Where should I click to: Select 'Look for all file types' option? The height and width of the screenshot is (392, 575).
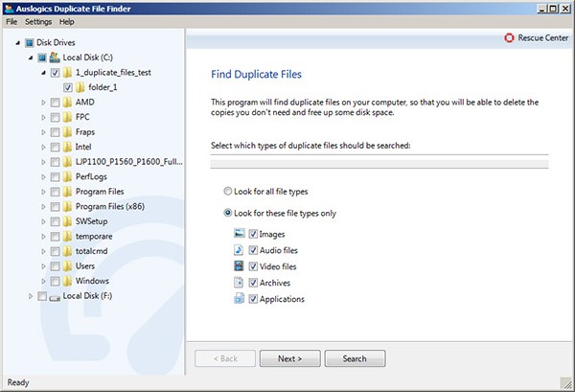[x=228, y=191]
